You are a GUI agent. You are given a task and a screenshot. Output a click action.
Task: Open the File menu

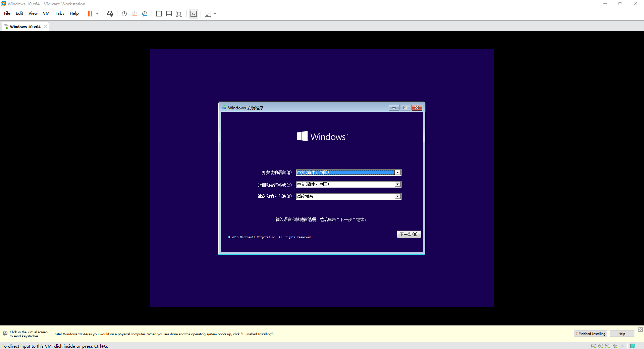(7, 13)
